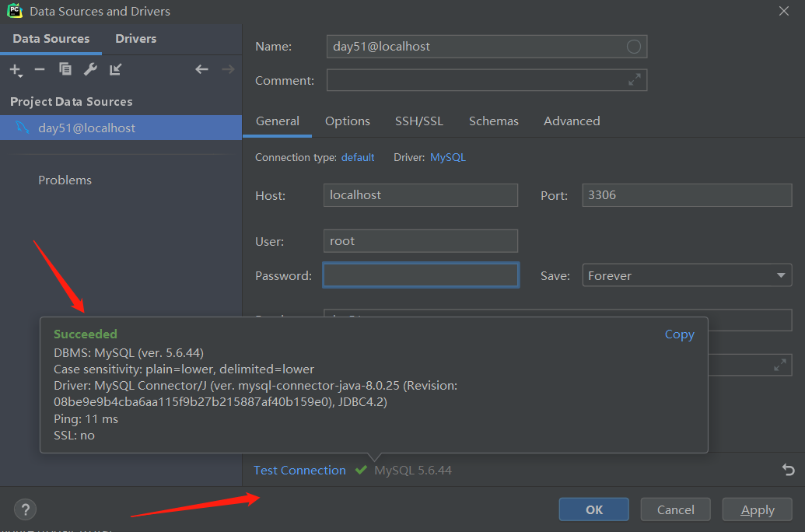The image size is (805, 532).
Task: Expand the Comment field with arrows icon
Action: (x=635, y=79)
